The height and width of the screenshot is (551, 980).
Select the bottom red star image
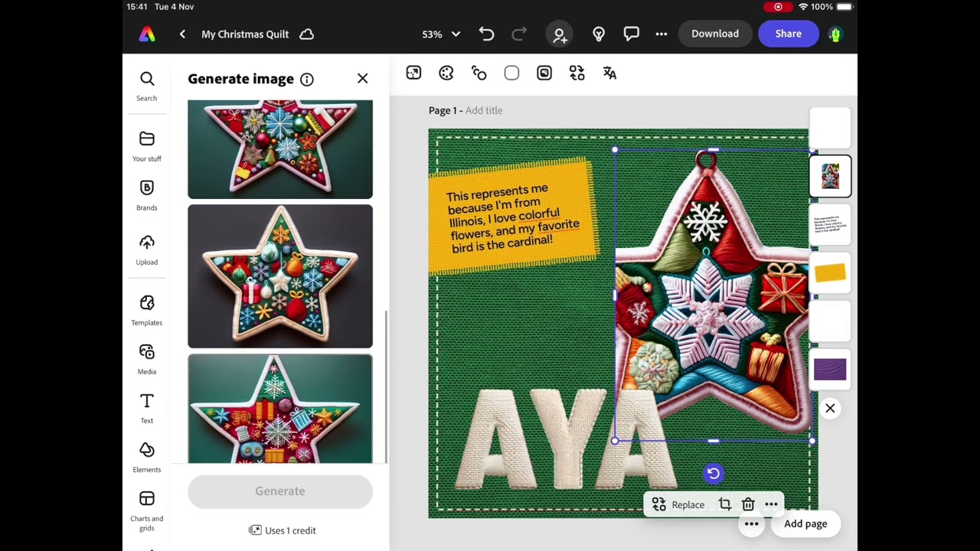point(280,409)
